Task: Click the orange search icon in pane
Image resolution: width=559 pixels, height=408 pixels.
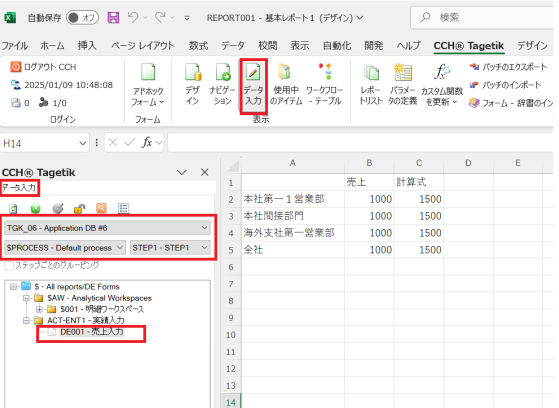Action: pyautogui.click(x=102, y=208)
